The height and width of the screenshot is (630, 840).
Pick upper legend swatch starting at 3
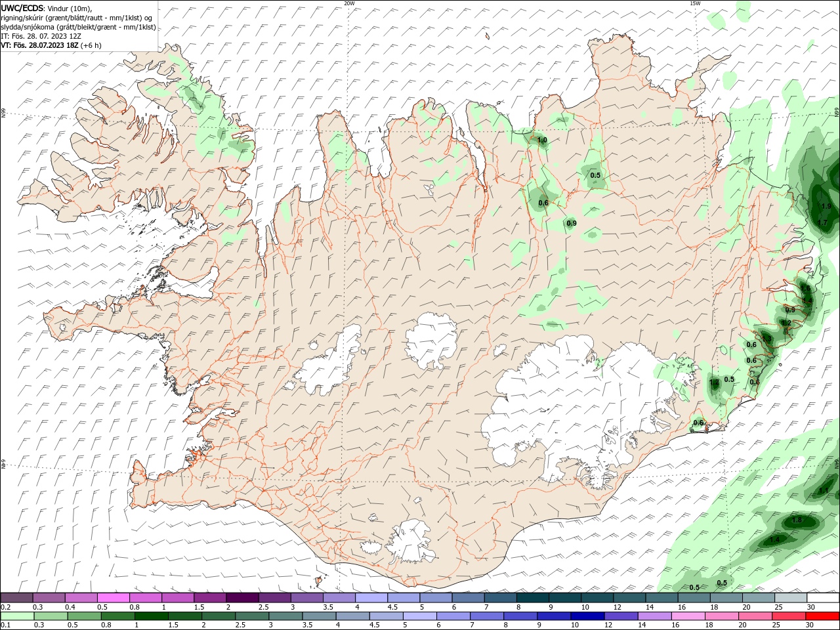pyautogui.click(x=307, y=598)
